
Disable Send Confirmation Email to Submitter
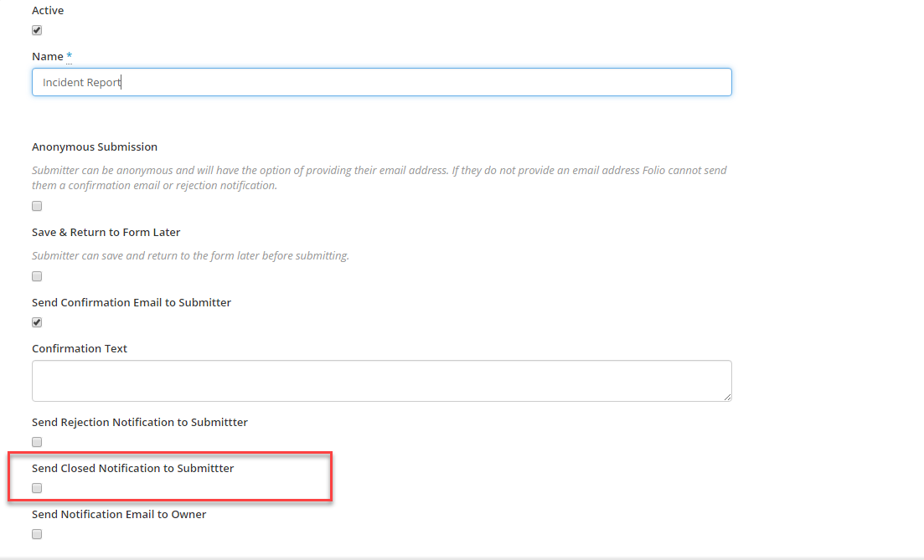pyautogui.click(x=37, y=321)
